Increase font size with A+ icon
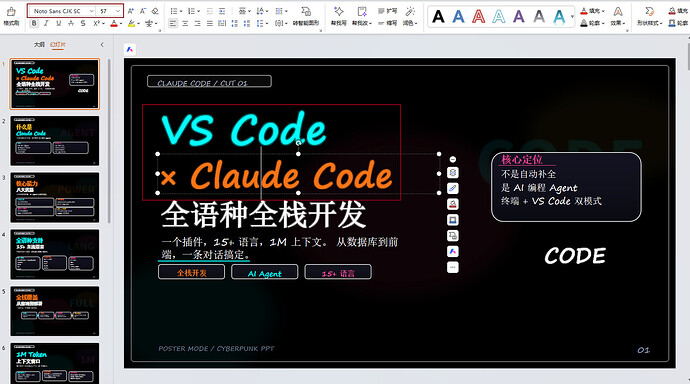 click(x=131, y=11)
